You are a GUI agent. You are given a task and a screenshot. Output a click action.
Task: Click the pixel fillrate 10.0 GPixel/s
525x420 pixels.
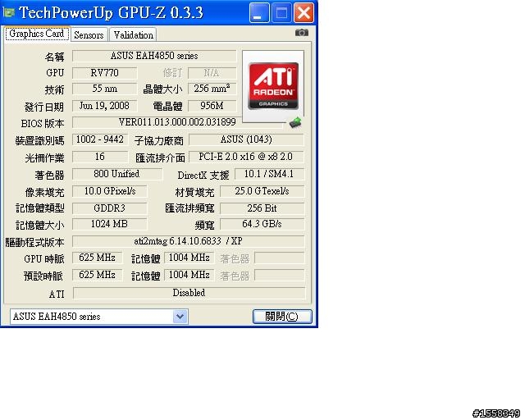point(109,191)
